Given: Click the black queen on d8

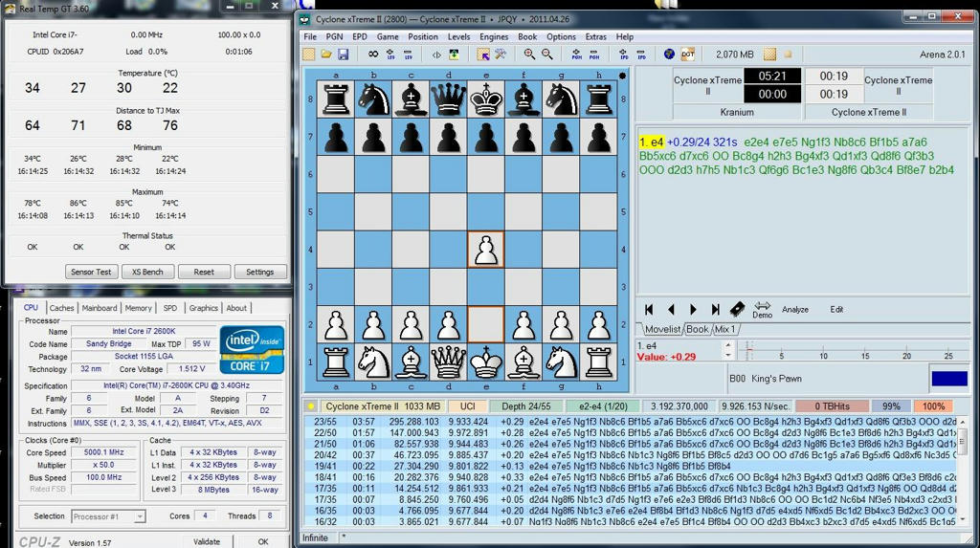Looking at the screenshot, I should (x=449, y=99).
